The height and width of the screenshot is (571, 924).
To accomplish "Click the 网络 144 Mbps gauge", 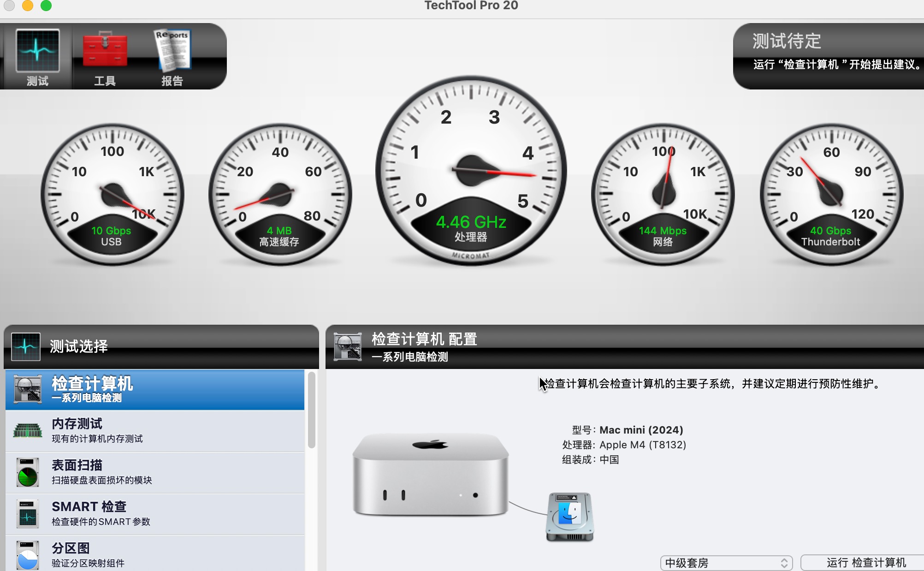I will point(663,194).
